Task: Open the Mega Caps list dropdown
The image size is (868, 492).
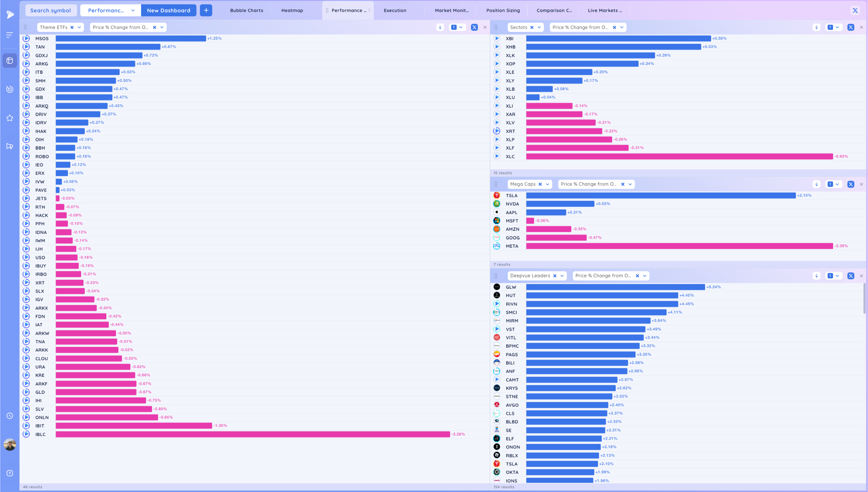Action: pos(547,184)
